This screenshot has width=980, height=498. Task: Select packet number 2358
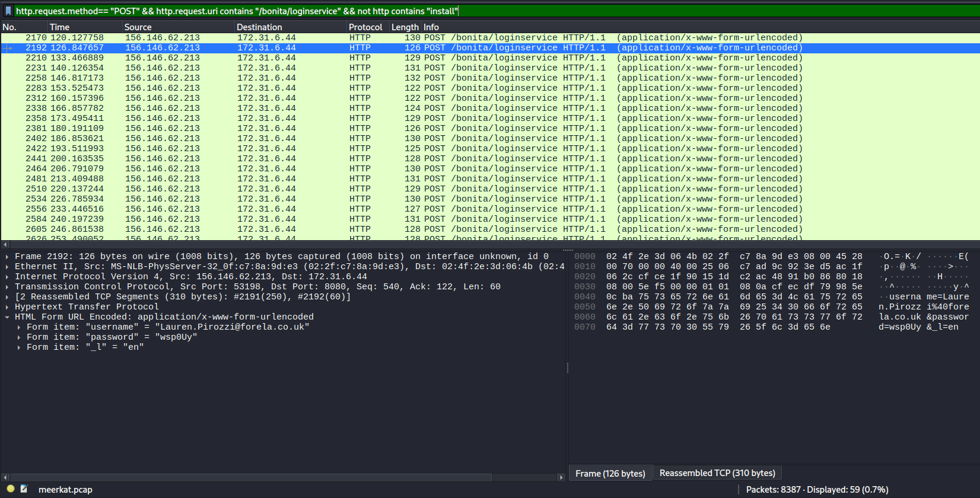coord(490,119)
